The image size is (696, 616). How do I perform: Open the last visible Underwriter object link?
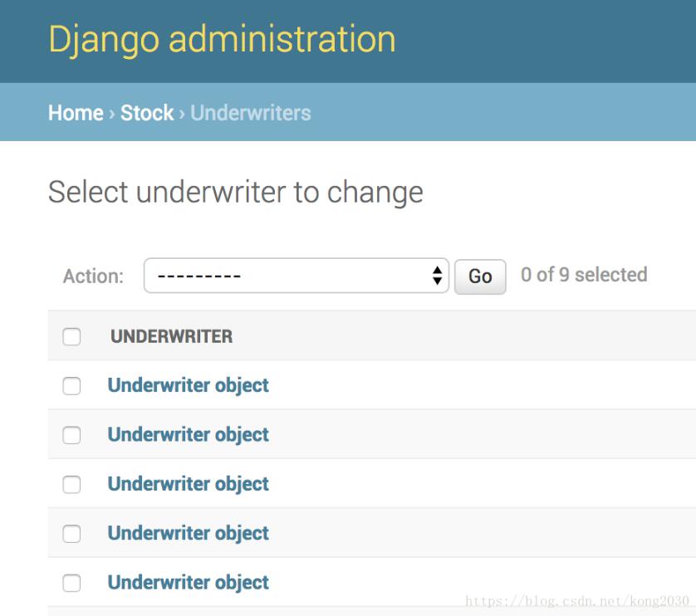pyautogui.click(x=186, y=580)
